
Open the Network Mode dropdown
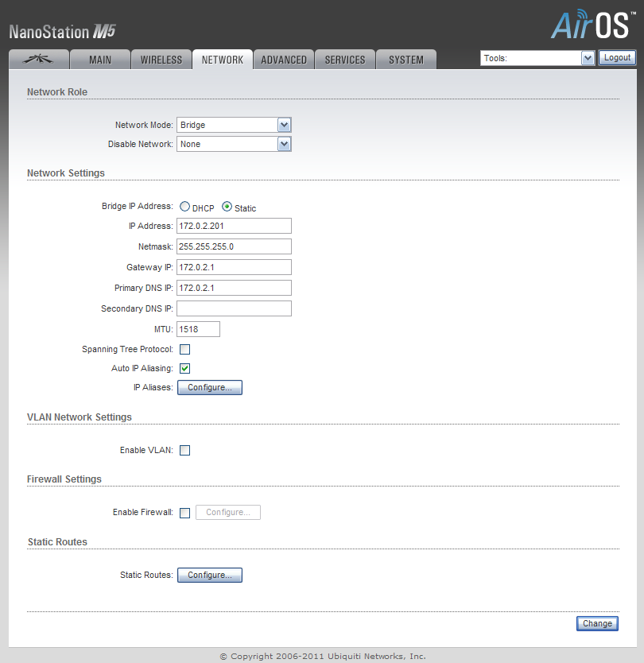(x=234, y=125)
